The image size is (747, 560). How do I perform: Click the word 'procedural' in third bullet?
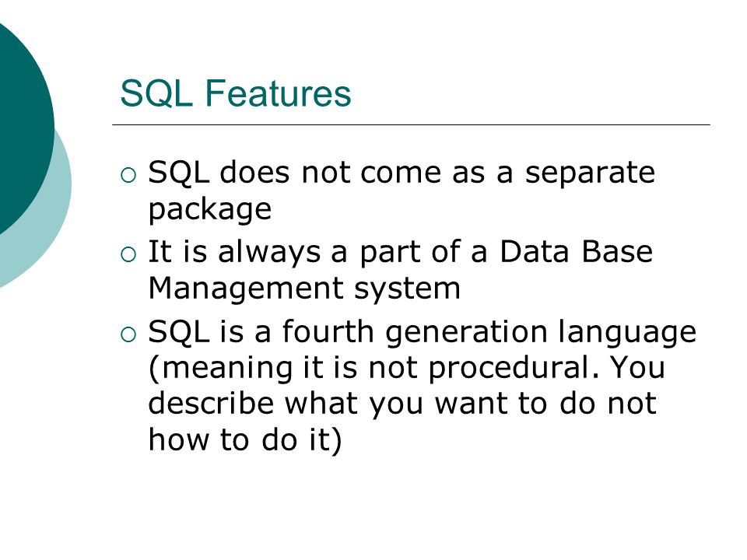coord(509,369)
